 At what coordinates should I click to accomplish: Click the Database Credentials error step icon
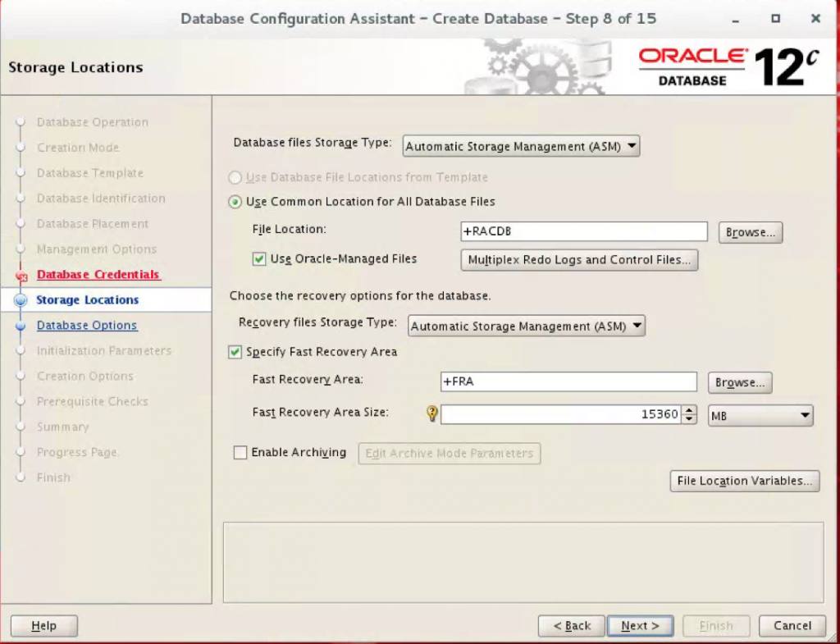click(x=22, y=276)
